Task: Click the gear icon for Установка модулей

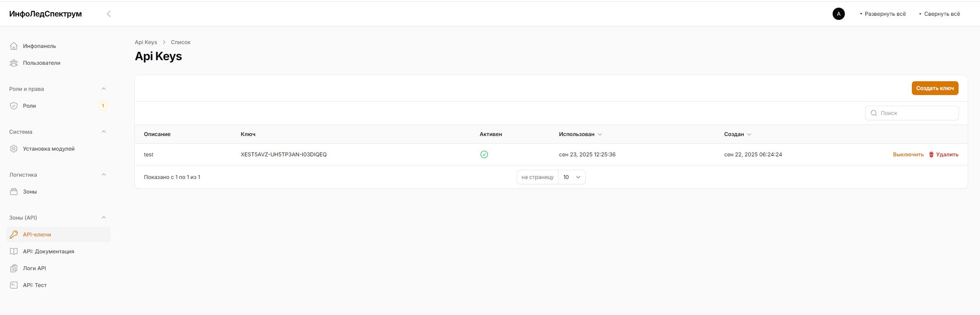Action: coord(14,149)
